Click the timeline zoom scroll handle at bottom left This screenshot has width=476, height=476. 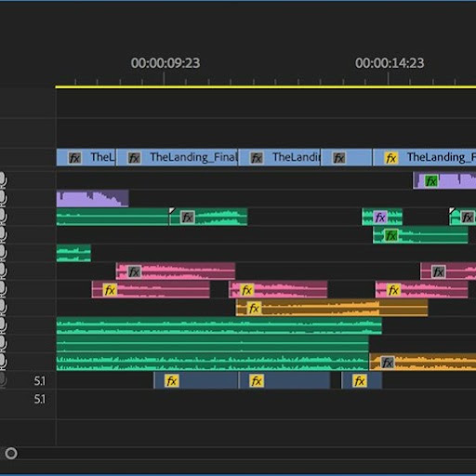pyautogui.click(x=11, y=454)
